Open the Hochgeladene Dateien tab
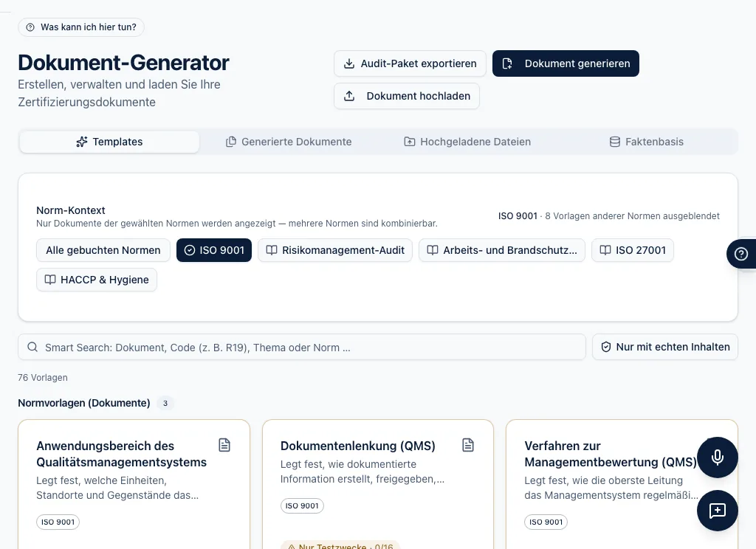The width and height of the screenshot is (756, 549). (467, 142)
